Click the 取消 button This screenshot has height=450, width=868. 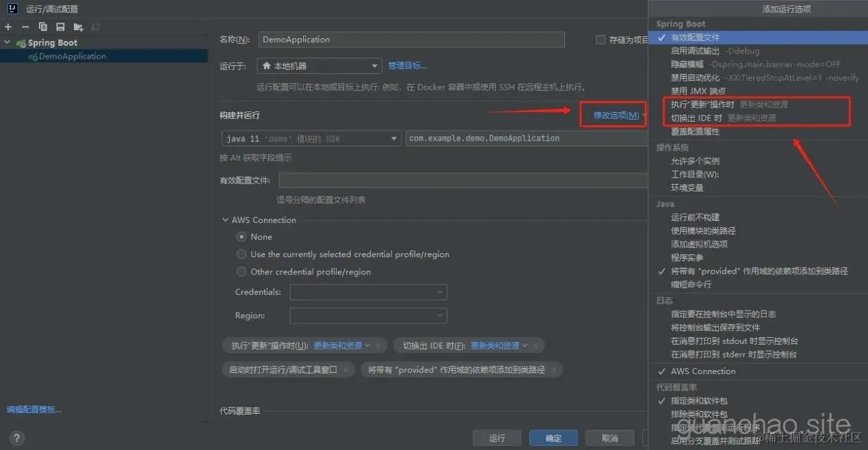pos(610,438)
